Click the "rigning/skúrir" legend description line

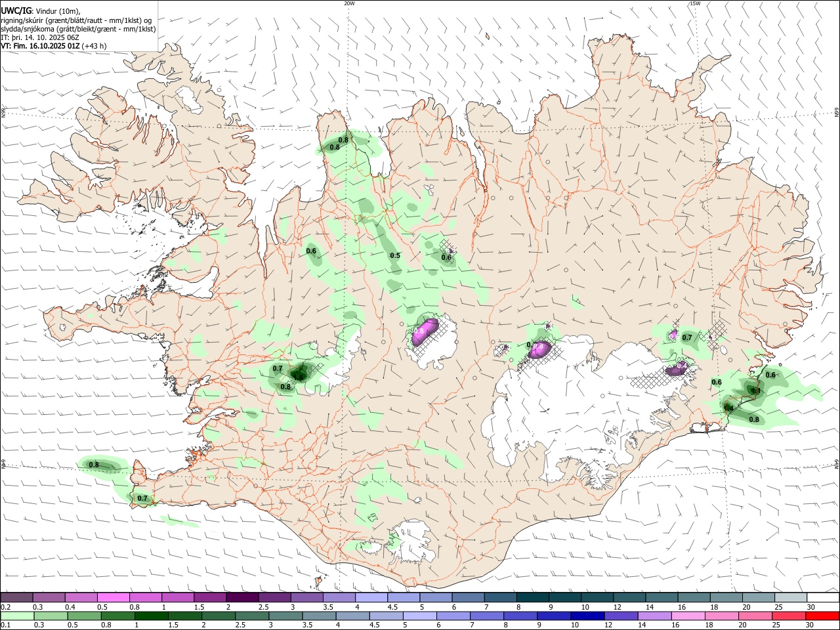coord(76,20)
